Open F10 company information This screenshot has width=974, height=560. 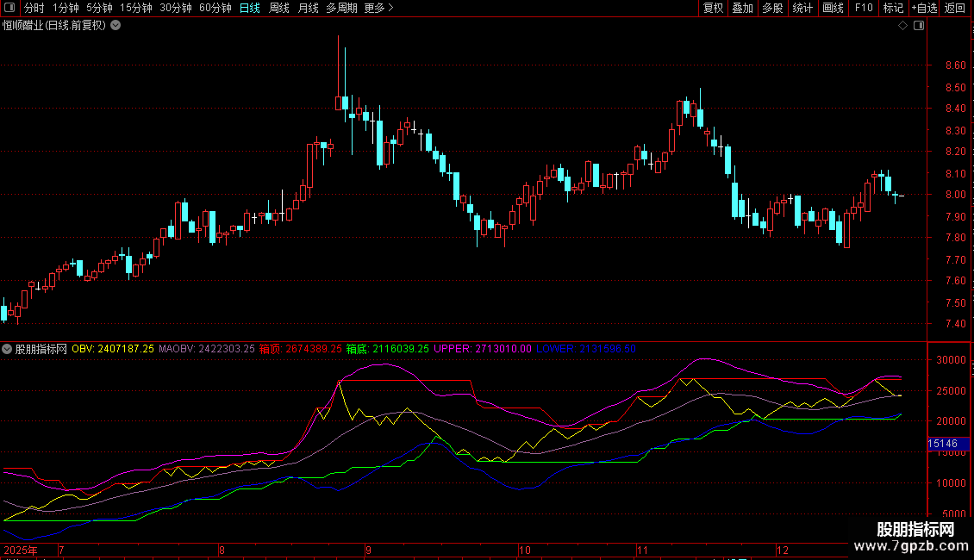tap(863, 8)
